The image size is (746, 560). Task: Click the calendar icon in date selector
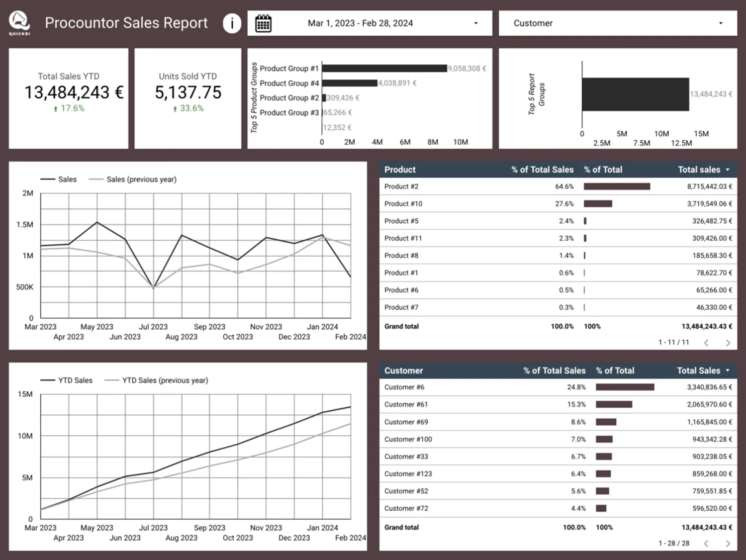263,23
